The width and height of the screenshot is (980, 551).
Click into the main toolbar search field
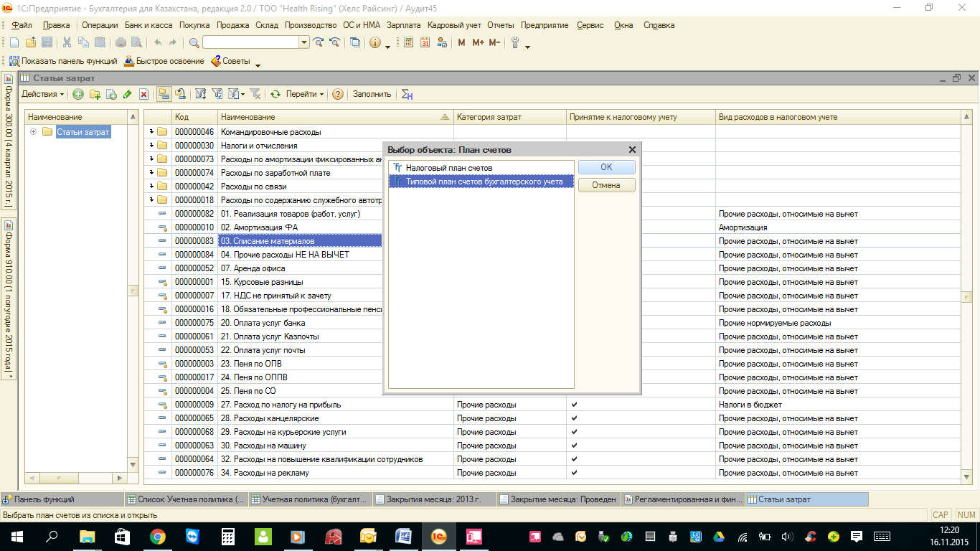tap(250, 43)
